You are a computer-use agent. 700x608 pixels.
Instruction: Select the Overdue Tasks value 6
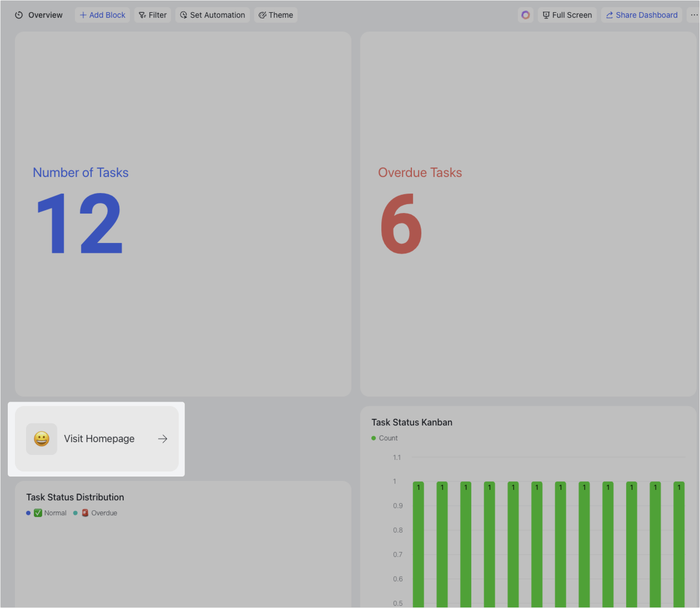click(x=401, y=224)
